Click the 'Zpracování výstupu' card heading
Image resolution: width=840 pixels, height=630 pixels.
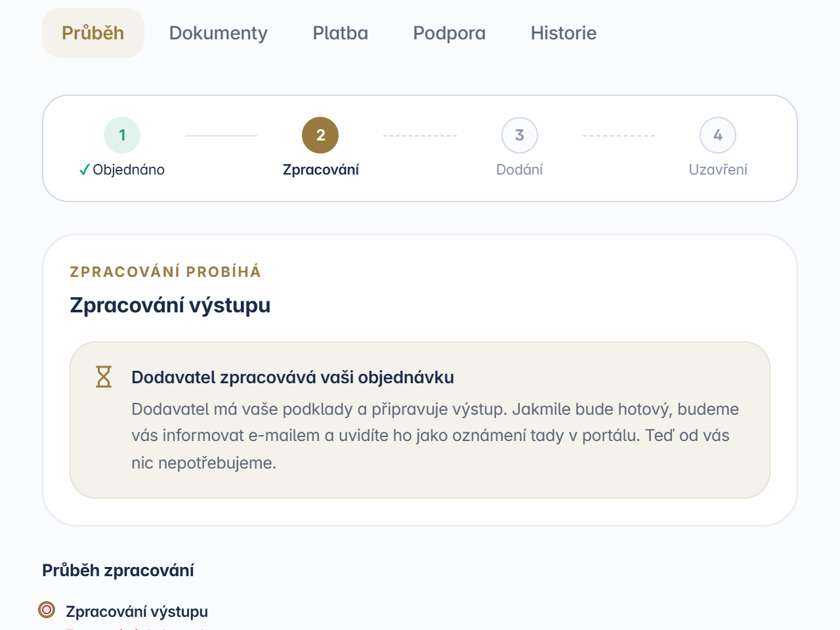tap(171, 305)
